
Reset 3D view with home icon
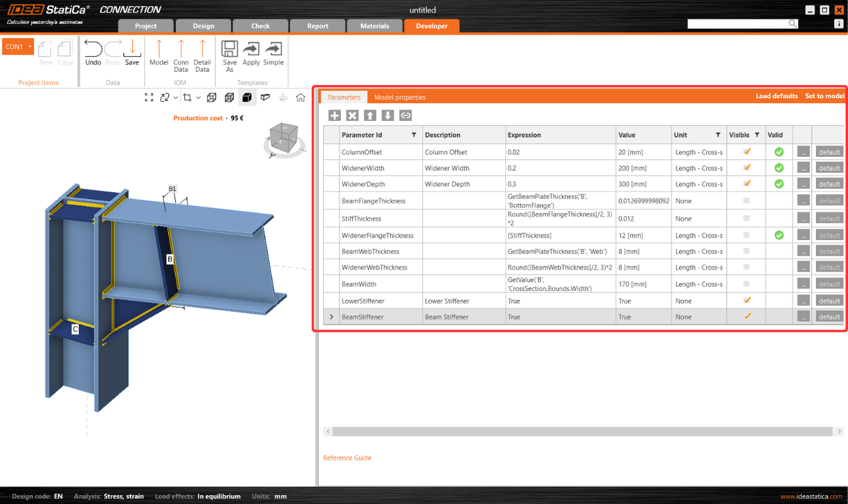[301, 98]
